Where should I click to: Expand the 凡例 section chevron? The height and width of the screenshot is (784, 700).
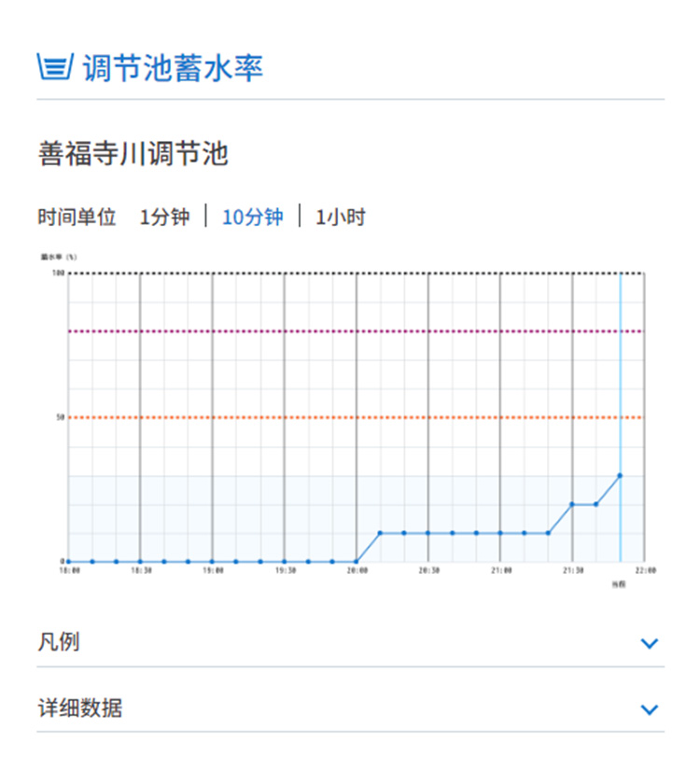point(649,643)
